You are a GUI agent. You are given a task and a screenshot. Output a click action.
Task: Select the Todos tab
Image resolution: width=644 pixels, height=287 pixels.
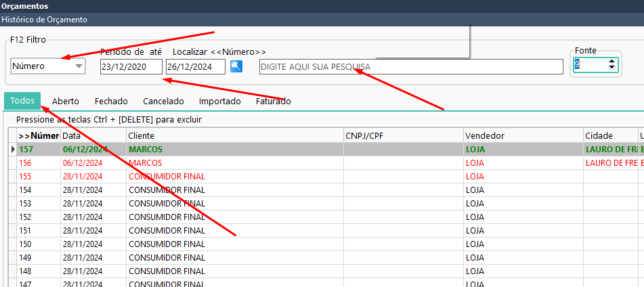[22, 101]
